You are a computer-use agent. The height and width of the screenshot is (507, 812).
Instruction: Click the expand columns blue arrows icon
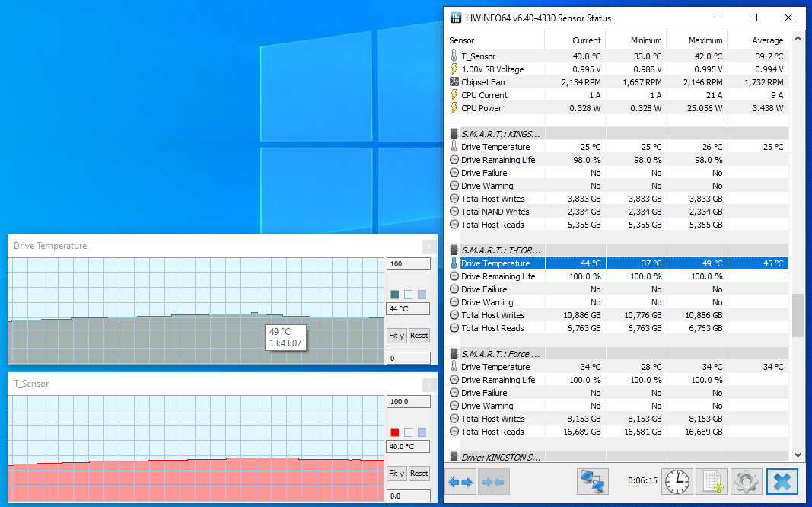pos(460,482)
